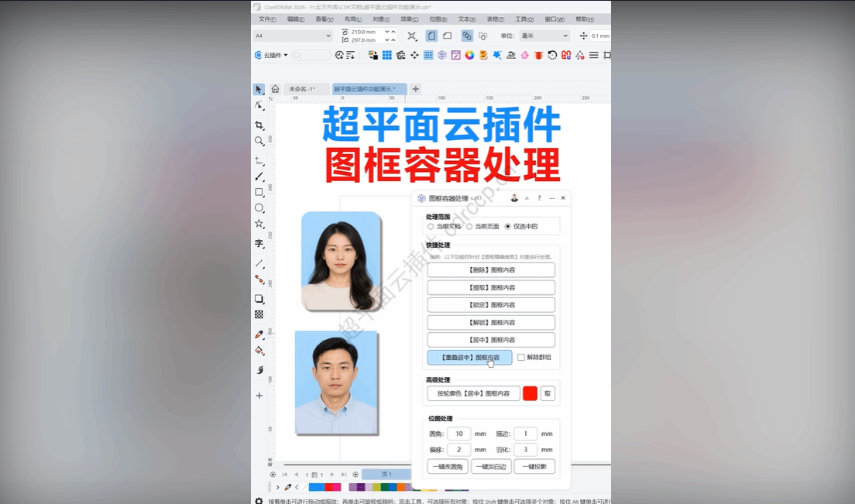The height and width of the screenshot is (504, 855).
Task: Pick the blue swatch in color palette
Action: point(316,487)
